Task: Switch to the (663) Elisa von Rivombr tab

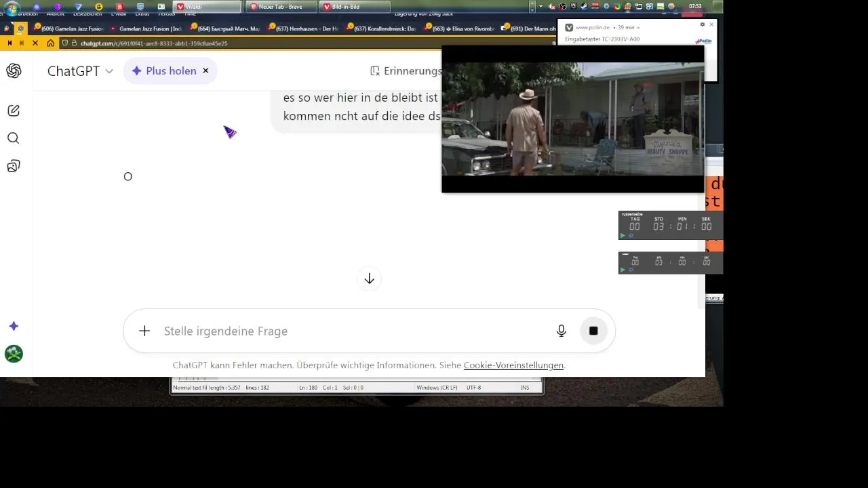Action: [459, 28]
